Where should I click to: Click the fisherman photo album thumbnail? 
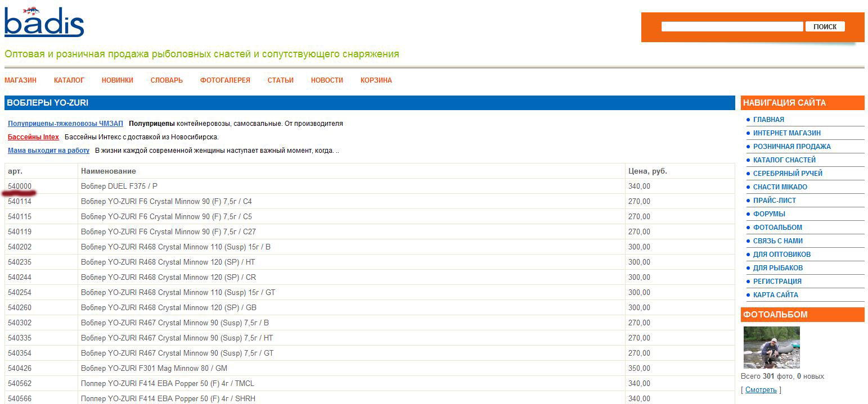click(771, 347)
